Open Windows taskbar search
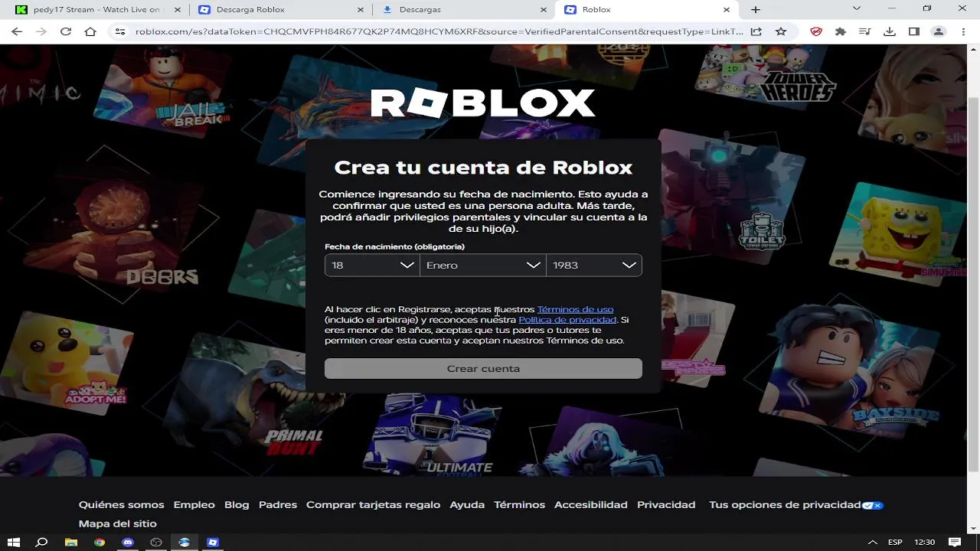The width and height of the screenshot is (980, 551). [42, 542]
